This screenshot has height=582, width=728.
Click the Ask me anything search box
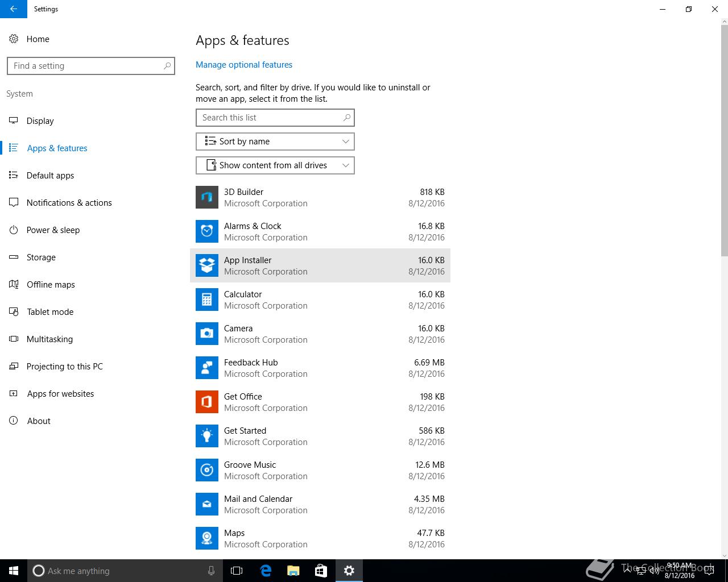coord(125,571)
